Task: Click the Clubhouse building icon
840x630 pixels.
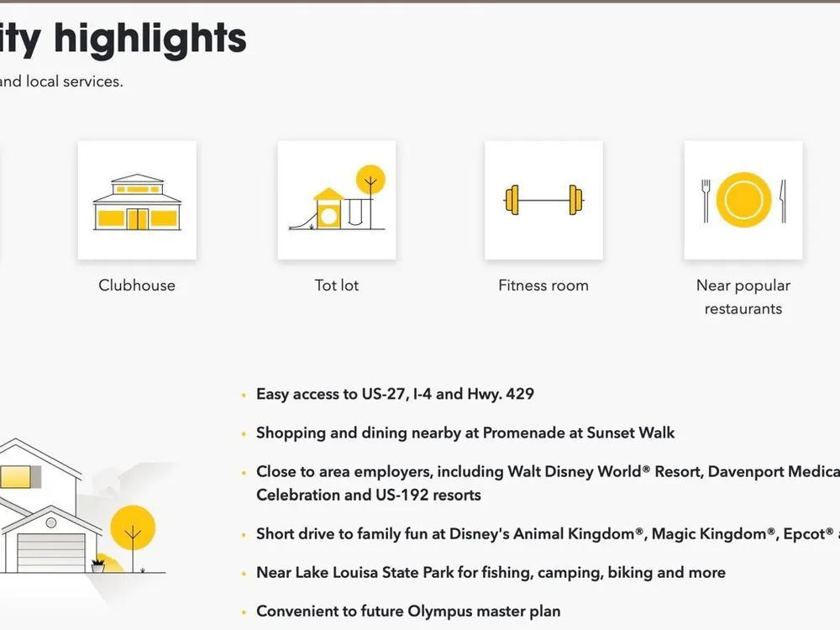Action: (137, 201)
